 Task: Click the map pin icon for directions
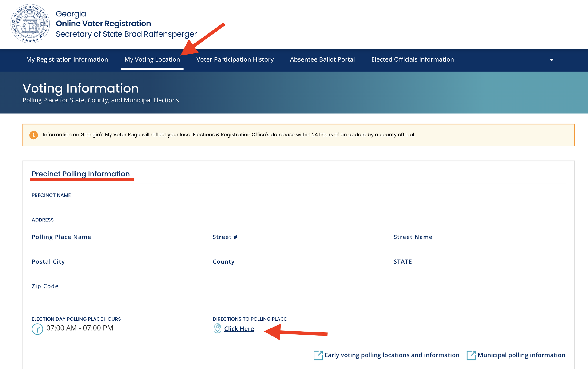click(217, 328)
